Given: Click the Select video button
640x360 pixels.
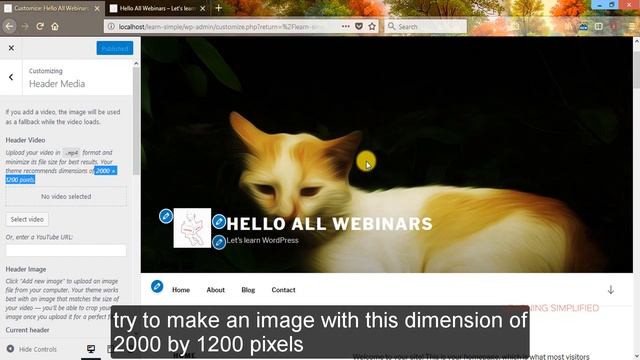Looking at the screenshot, I should pos(27,220).
